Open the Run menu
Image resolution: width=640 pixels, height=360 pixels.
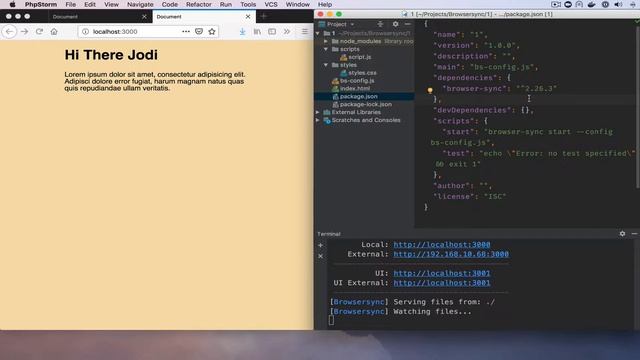click(226, 4)
